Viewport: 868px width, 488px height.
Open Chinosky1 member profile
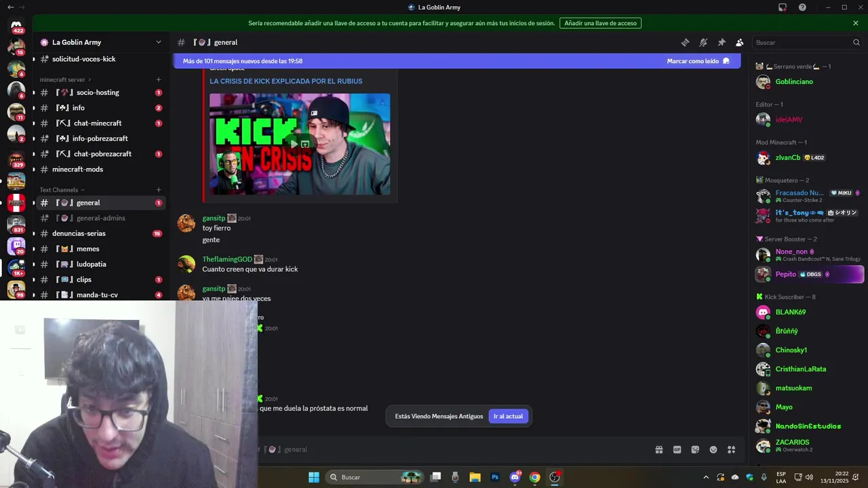(808, 350)
